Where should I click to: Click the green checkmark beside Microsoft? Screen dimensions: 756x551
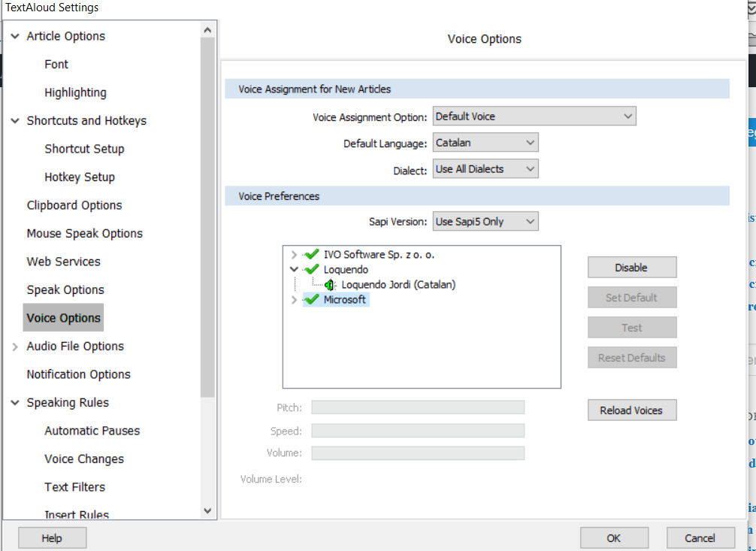pyautogui.click(x=311, y=300)
